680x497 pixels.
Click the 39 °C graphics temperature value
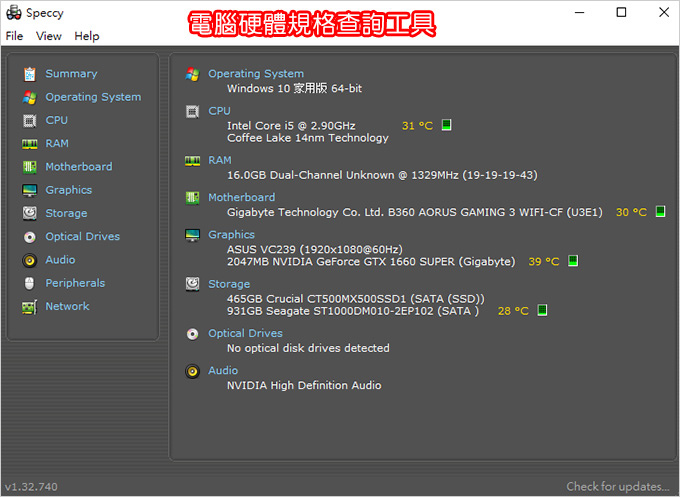pyautogui.click(x=544, y=262)
